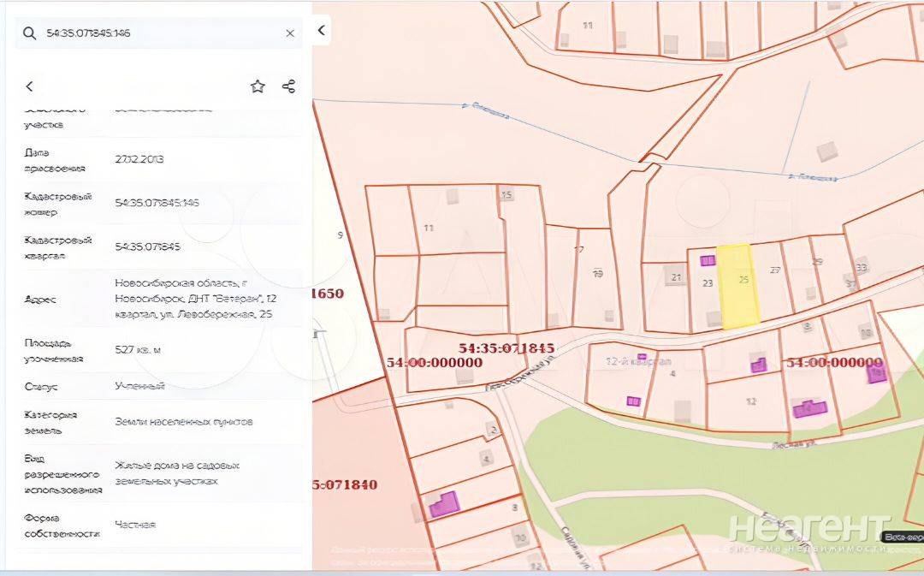
Task: Click the search magnifier icon
Action: [29, 33]
